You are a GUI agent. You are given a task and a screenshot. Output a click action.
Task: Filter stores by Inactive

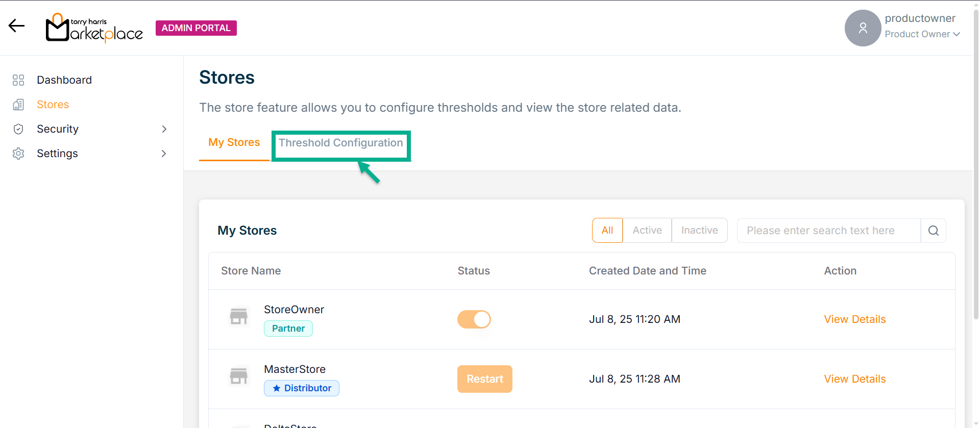tap(699, 231)
